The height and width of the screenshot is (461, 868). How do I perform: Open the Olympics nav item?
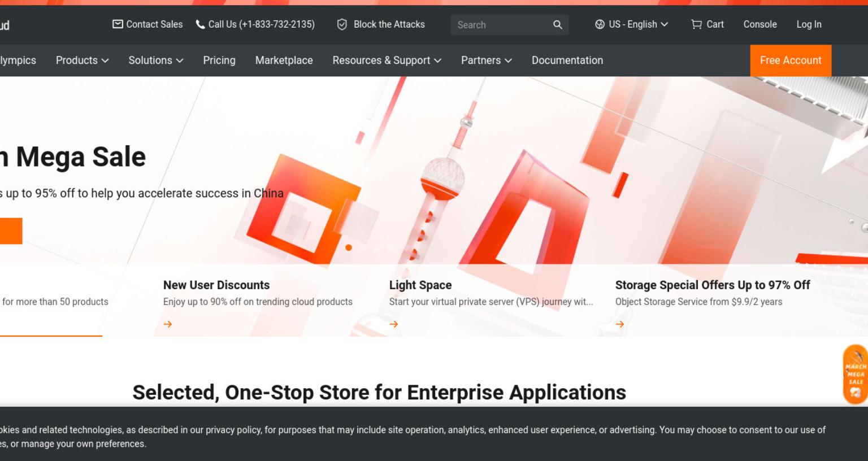click(18, 60)
